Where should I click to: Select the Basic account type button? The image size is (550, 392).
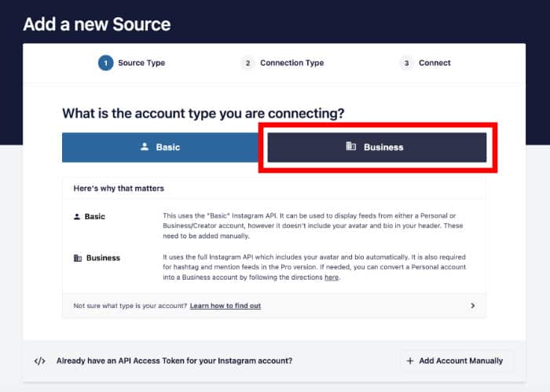click(160, 147)
